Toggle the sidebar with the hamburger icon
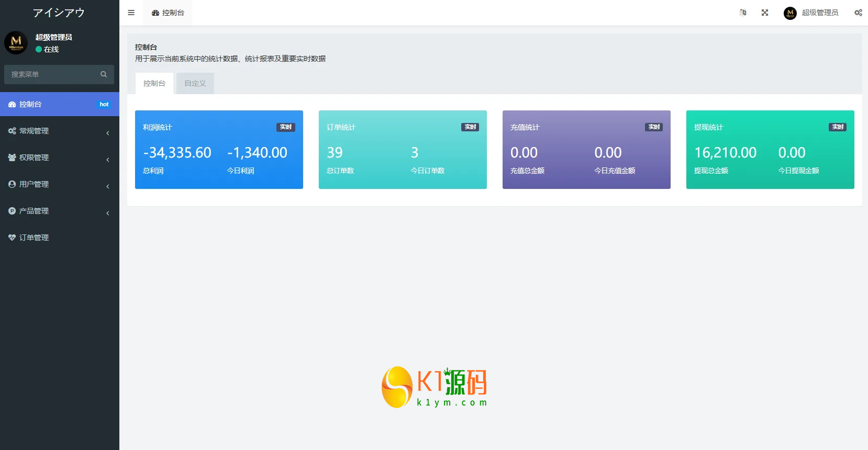The height and width of the screenshot is (450, 868). click(x=131, y=13)
